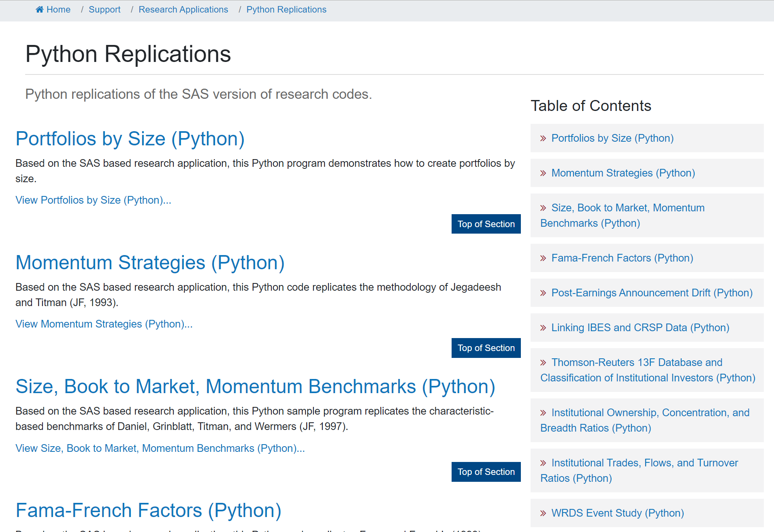774x532 pixels.
Task: Click chevron icon beside Linking IBES and CRSP
Action: [543, 328]
